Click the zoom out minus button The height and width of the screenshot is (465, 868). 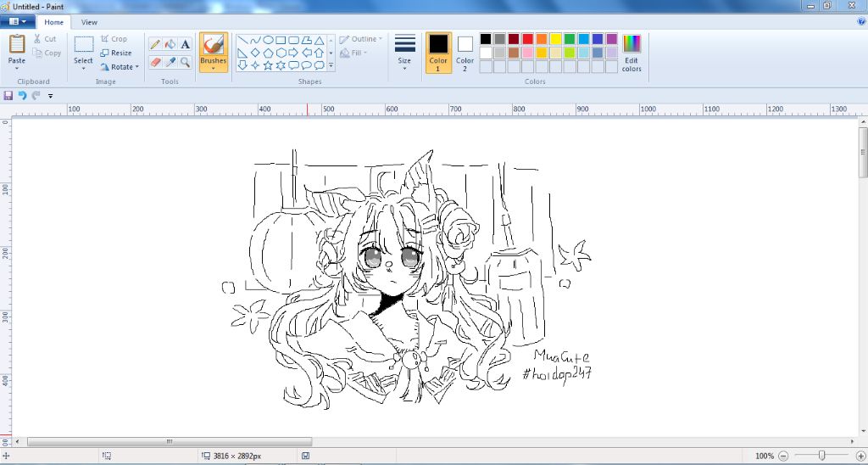tap(783, 457)
